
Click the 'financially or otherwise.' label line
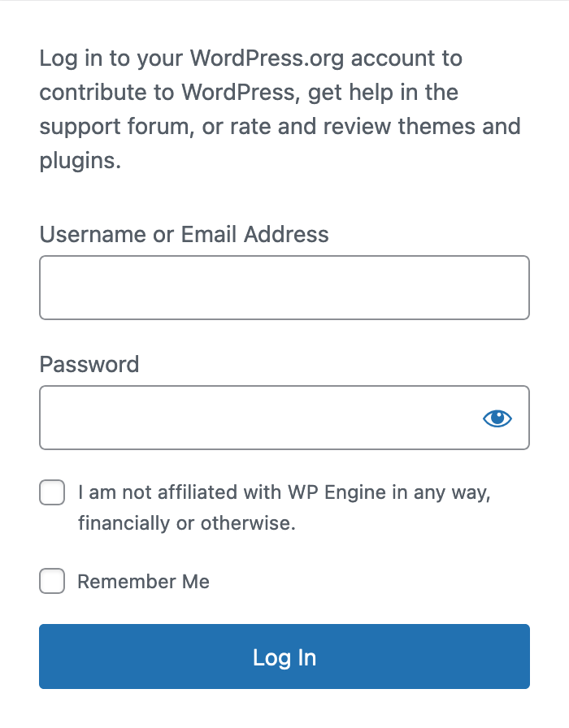tap(187, 523)
